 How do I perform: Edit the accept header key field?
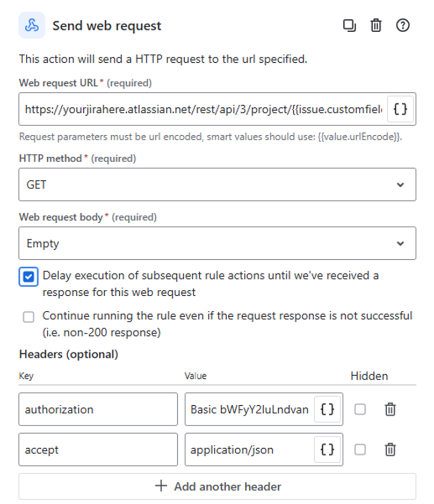pyautogui.click(x=98, y=450)
